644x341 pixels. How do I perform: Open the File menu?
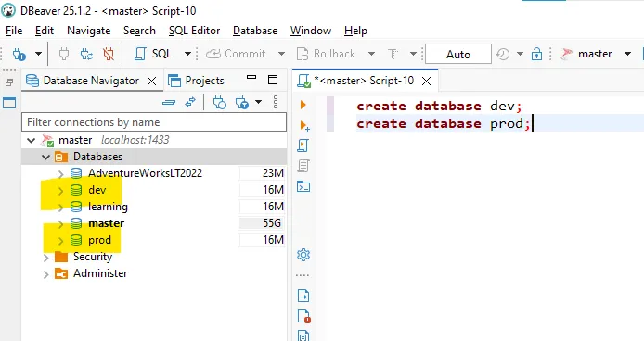tap(14, 31)
